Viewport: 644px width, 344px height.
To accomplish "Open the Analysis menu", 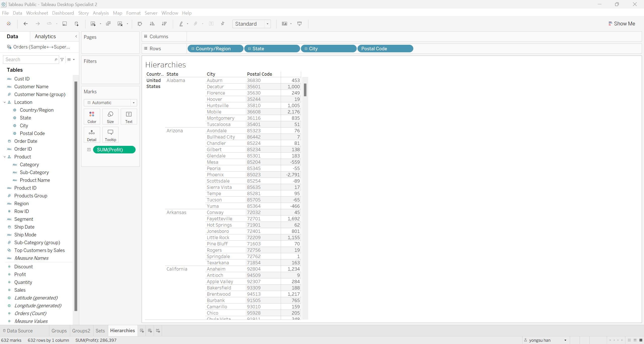I will click(x=101, y=13).
